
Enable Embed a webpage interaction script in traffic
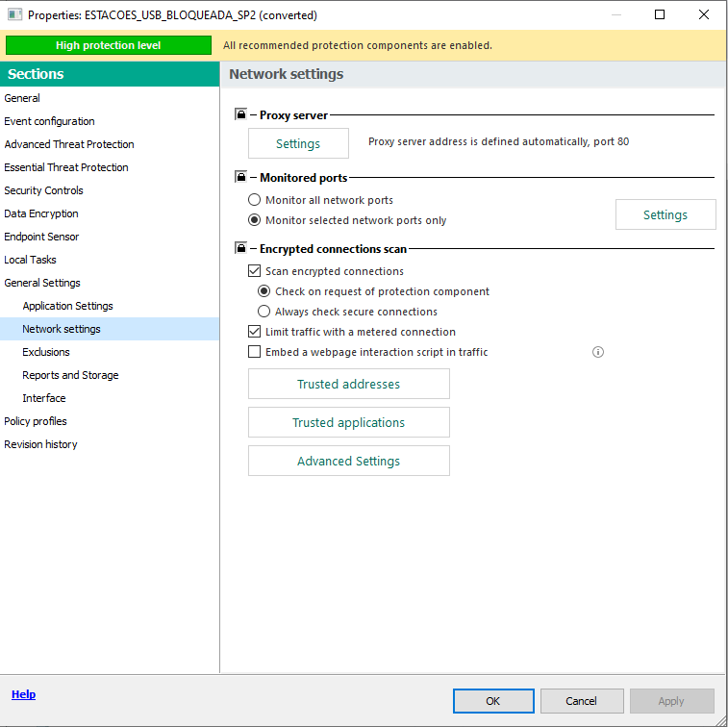point(255,353)
